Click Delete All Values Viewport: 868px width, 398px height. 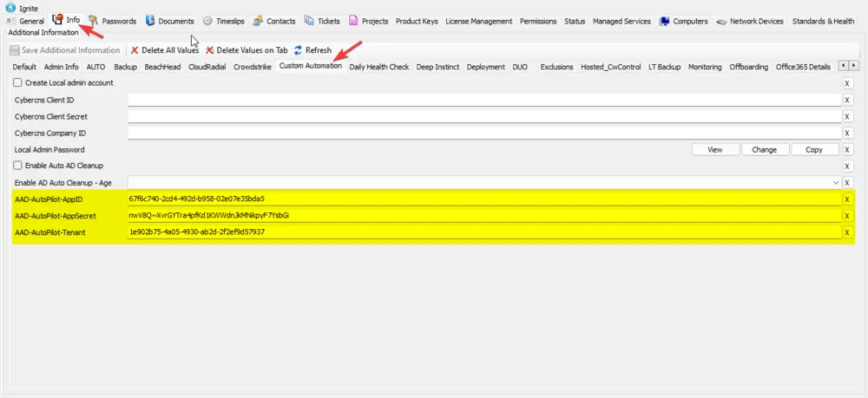[x=164, y=50]
